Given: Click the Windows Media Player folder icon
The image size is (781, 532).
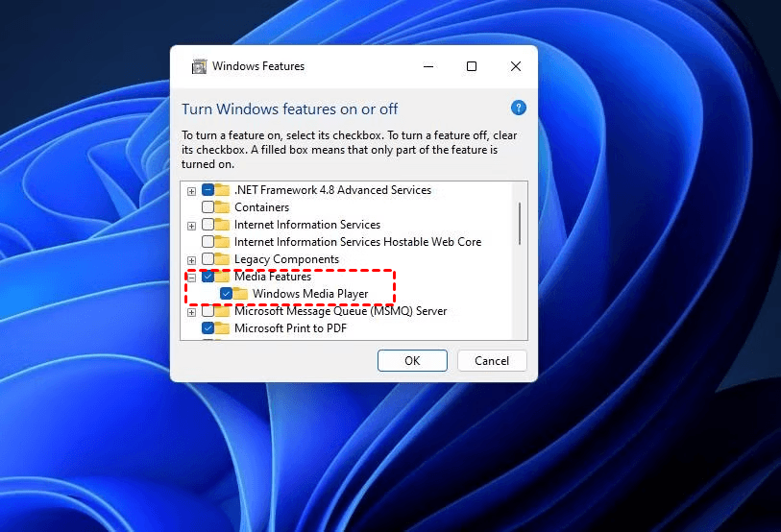Looking at the screenshot, I should (x=240, y=294).
